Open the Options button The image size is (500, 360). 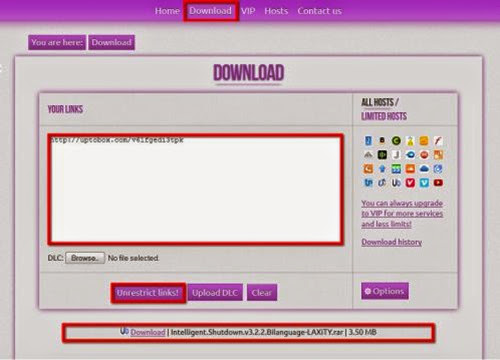click(x=385, y=291)
